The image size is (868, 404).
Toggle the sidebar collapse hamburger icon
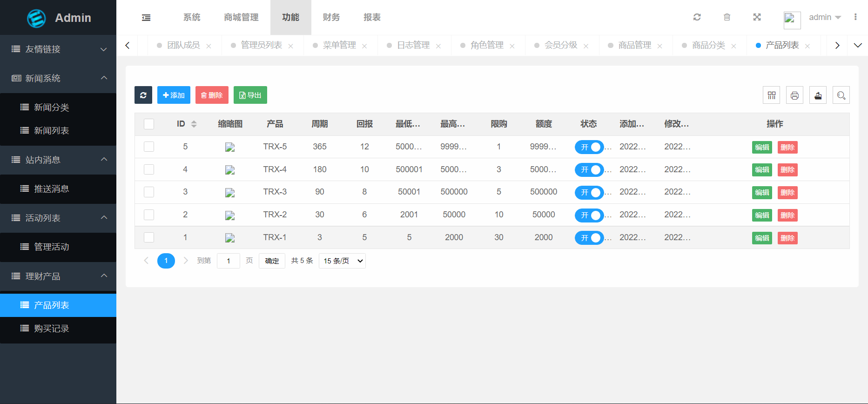click(x=146, y=18)
